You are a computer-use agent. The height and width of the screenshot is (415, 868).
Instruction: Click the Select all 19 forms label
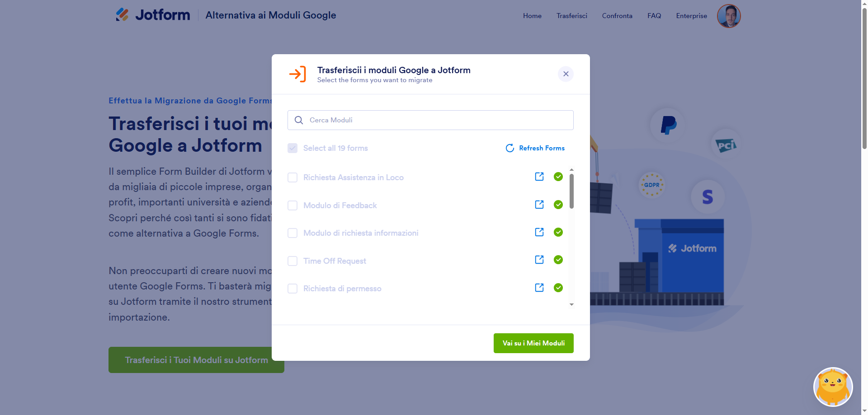335,148
